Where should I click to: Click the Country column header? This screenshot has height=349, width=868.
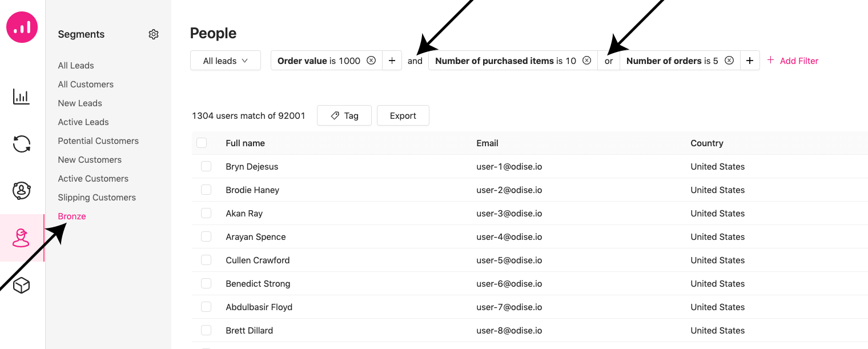tap(707, 143)
